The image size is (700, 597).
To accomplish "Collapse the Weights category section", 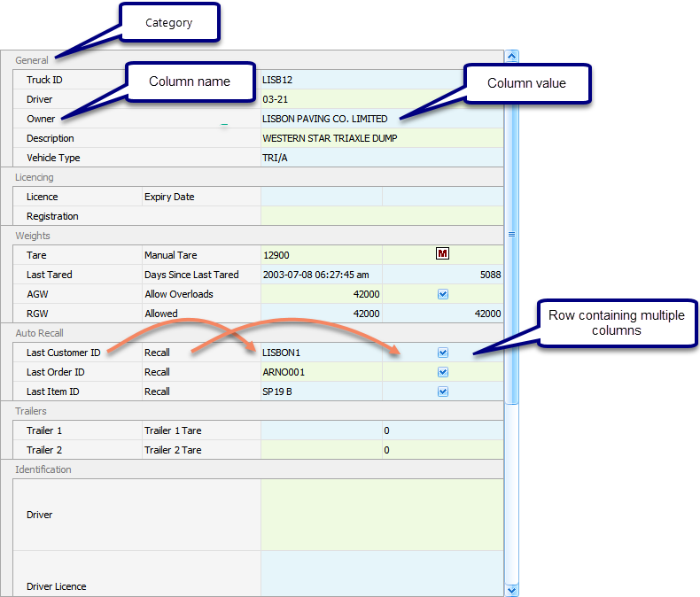I will pyautogui.click(x=33, y=236).
